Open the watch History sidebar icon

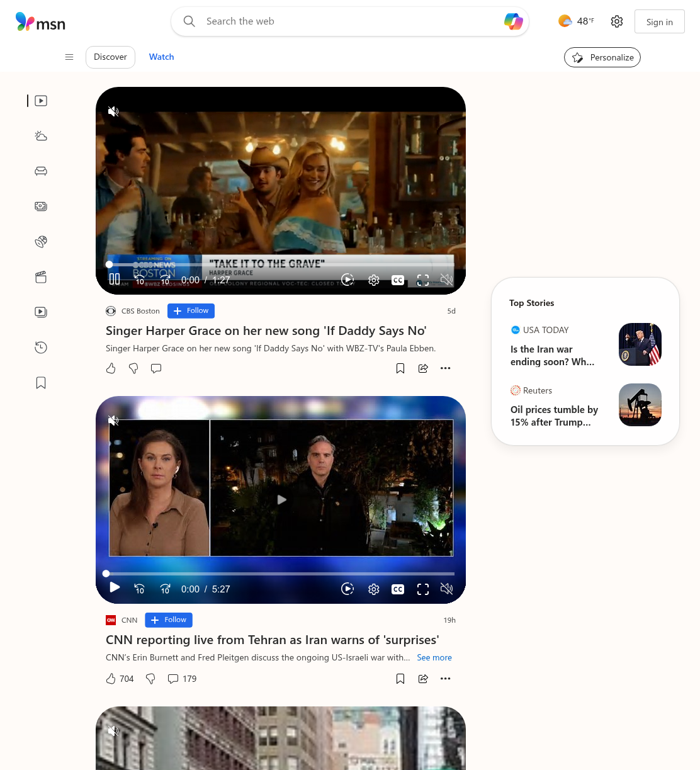point(41,348)
